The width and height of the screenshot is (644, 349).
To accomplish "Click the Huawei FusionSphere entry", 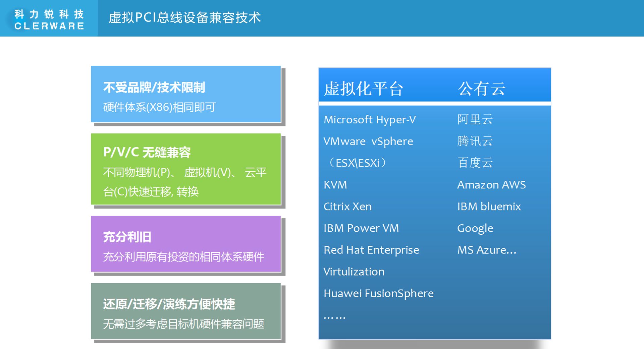I will coord(378,293).
